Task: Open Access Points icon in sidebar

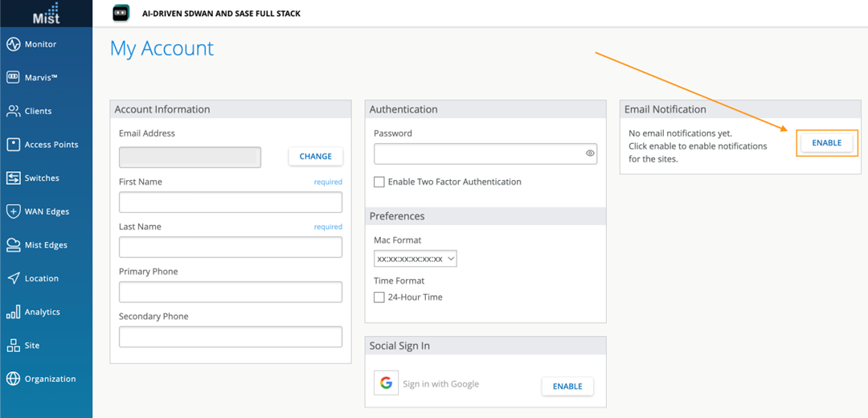Action: coord(13,145)
